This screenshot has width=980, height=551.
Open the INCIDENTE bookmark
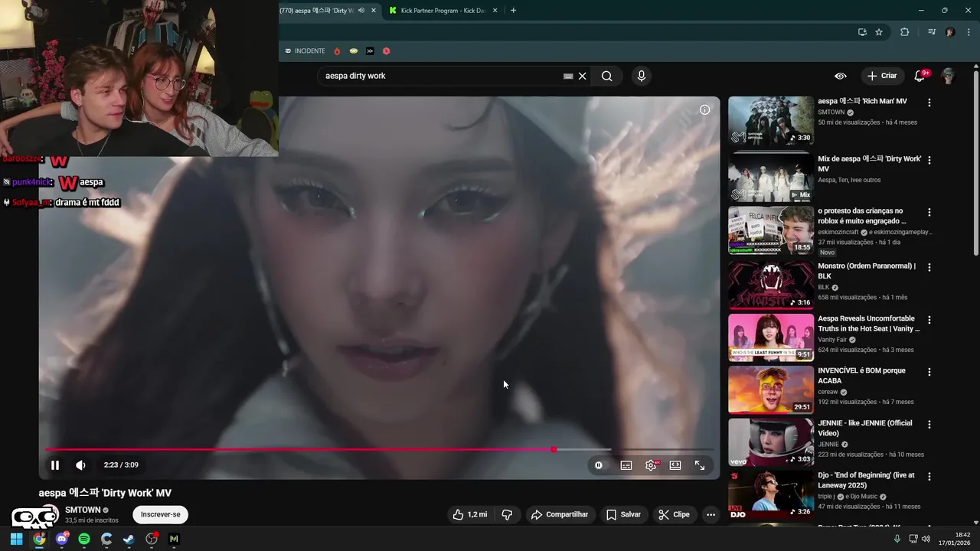tap(305, 51)
